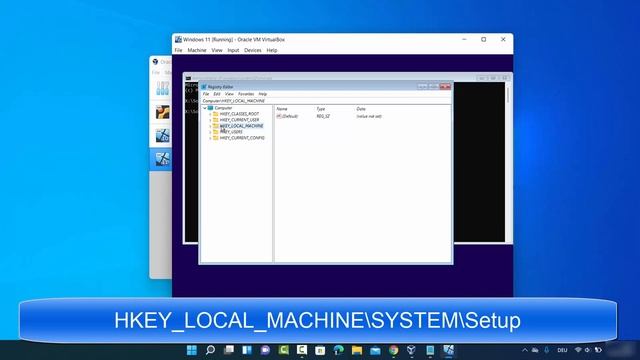The width and height of the screenshot is (640, 360).
Task: Select Computer root in registry tree
Action: pyautogui.click(x=223, y=108)
